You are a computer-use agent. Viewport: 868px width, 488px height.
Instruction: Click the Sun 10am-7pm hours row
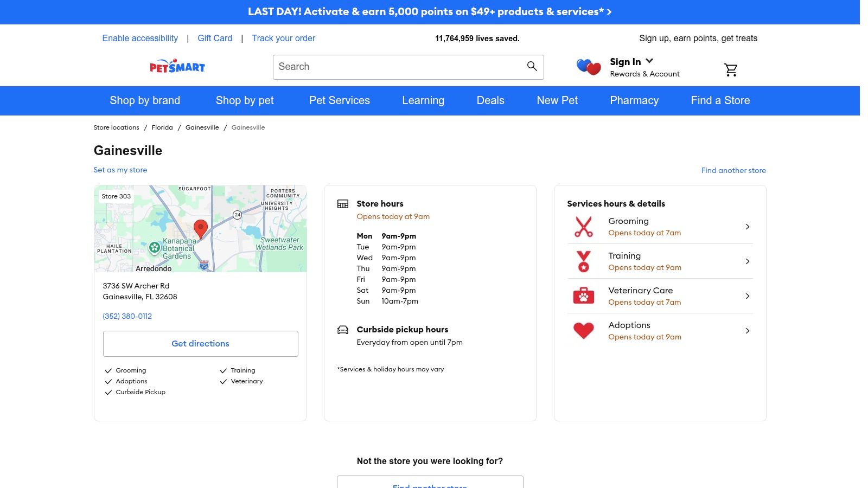click(387, 301)
